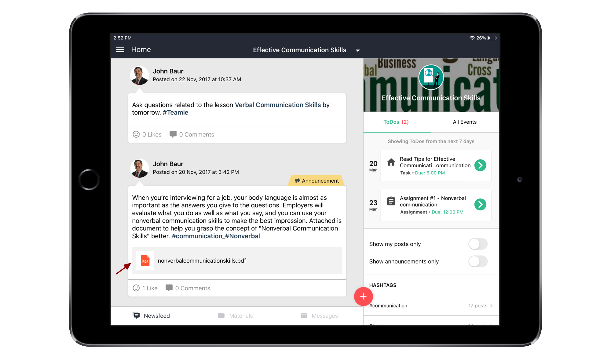Open the #communication_#Nonverbal hashtag link
The width and height of the screenshot is (611, 364).
216,236
